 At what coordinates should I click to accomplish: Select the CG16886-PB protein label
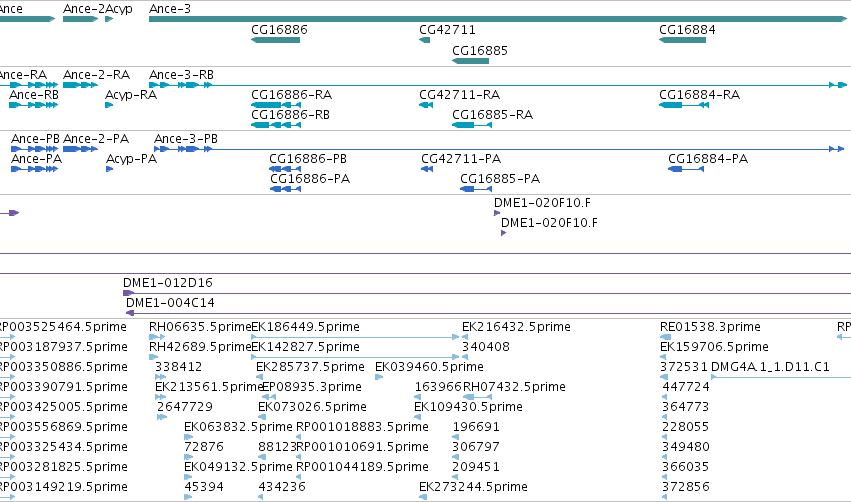click(x=308, y=159)
